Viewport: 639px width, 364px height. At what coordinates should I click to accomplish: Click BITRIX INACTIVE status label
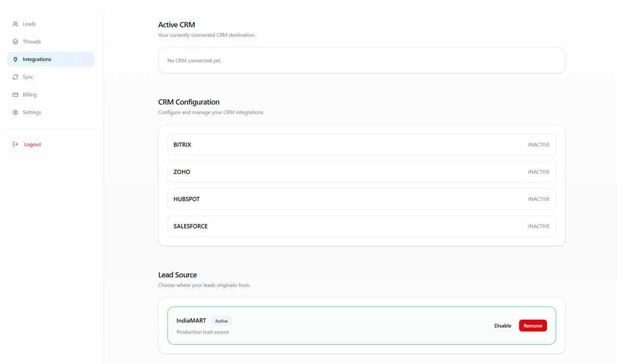(x=539, y=145)
